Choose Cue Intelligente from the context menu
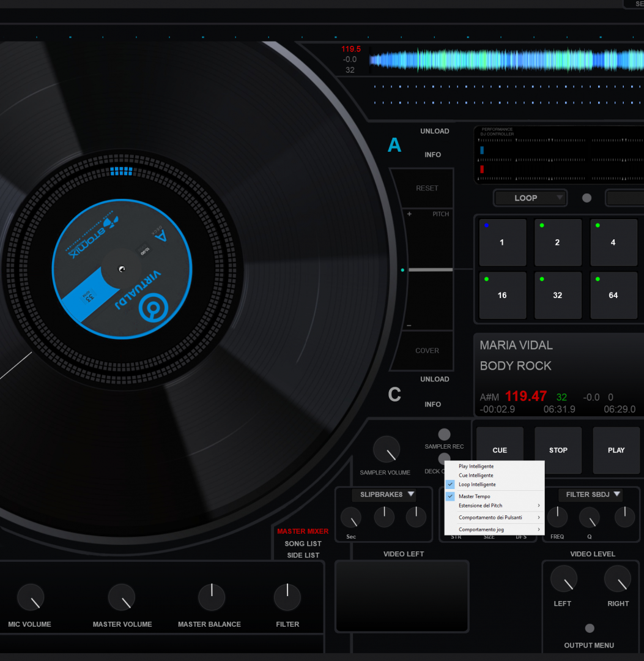Screen dimensions: 644x661 pos(495,475)
